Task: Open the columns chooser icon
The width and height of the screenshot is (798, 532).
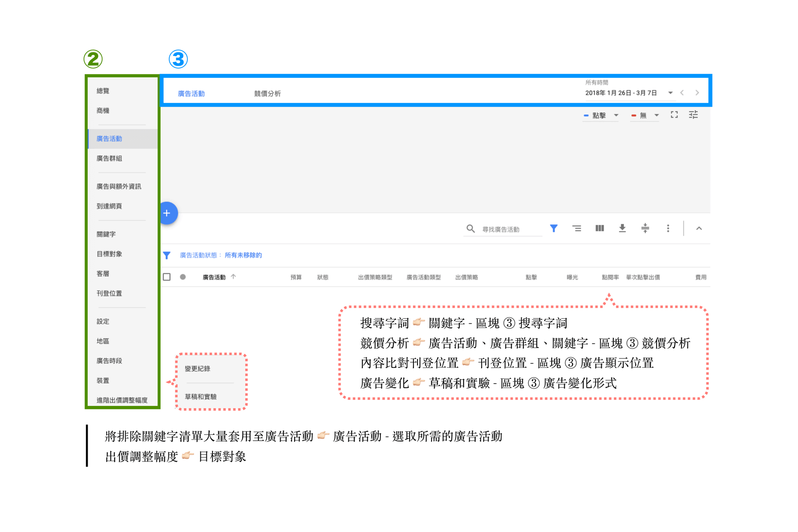Action: (x=599, y=228)
